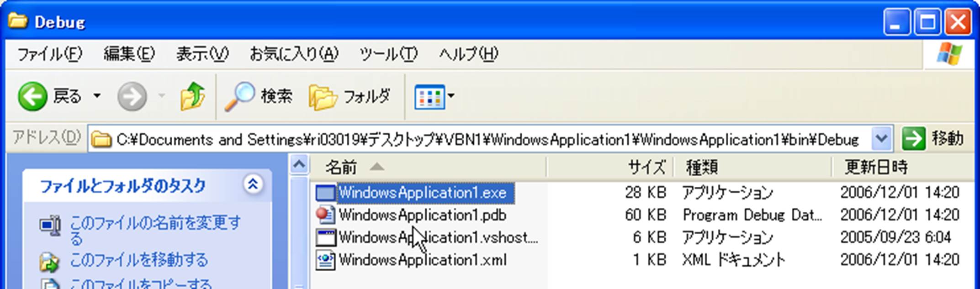Collapse the File and Folder Tasks panel

pyautogui.click(x=253, y=184)
